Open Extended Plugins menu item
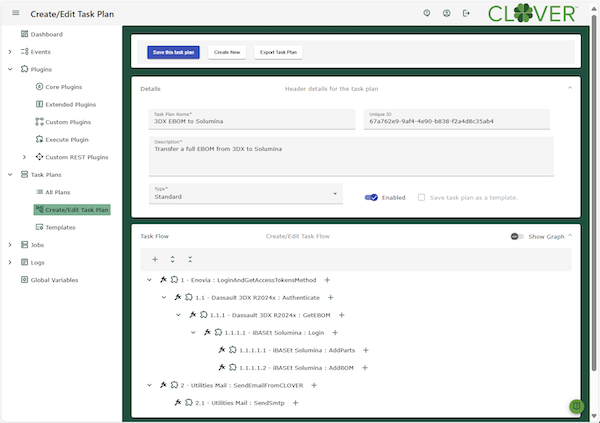 tap(65, 105)
